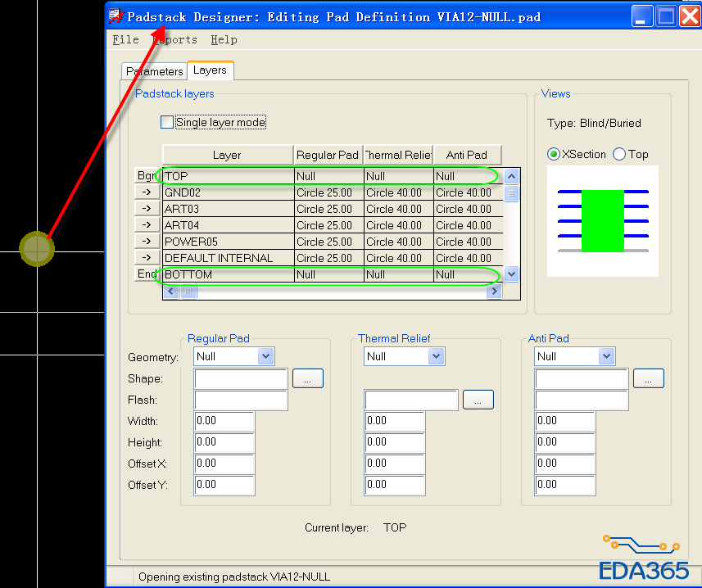702x588 pixels.
Task: Open the Thermal Relief geometry dropdown
Action: coord(436,356)
